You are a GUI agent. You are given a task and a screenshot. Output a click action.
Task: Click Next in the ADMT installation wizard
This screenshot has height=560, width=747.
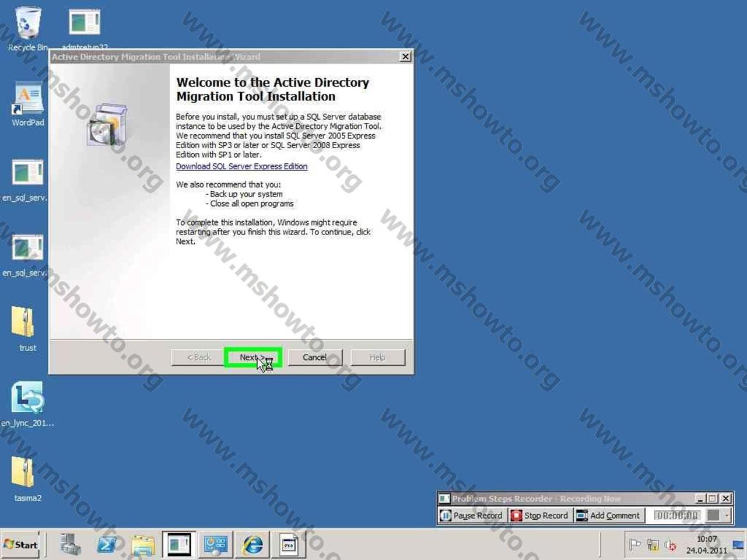click(x=253, y=358)
